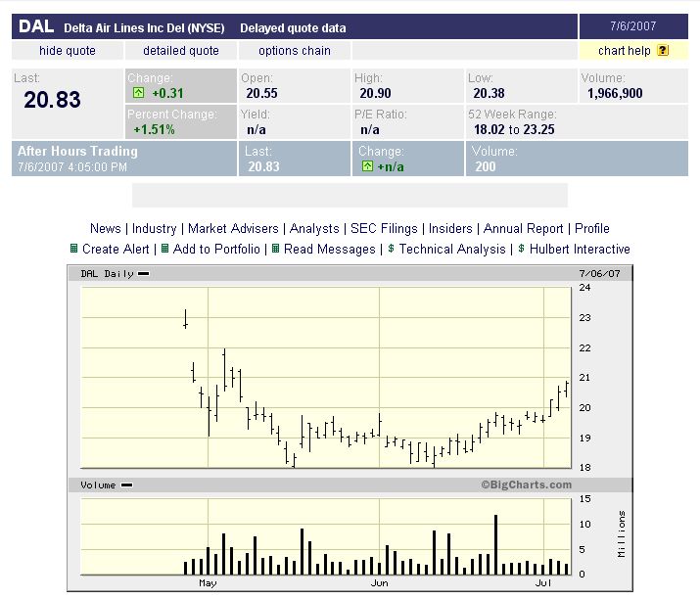This screenshot has height=600, width=700.
Task: Click the Add to Portfolio green icon
Action: pos(164,249)
